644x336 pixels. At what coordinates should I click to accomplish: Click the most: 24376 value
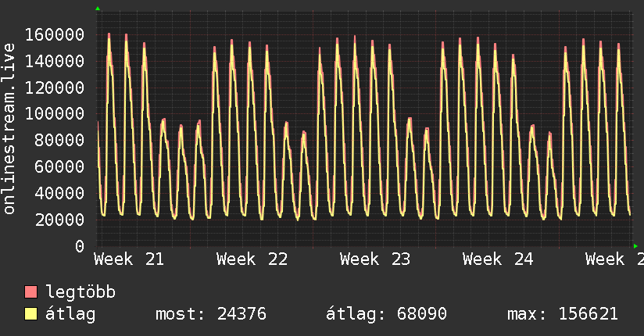[x=211, y=314]
